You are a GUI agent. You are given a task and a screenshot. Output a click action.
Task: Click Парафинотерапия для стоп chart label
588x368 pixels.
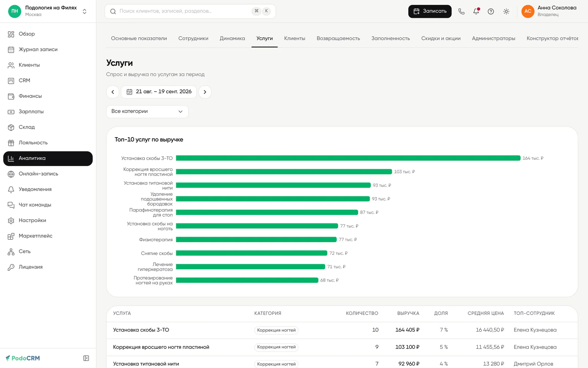(x=151, y=212)
